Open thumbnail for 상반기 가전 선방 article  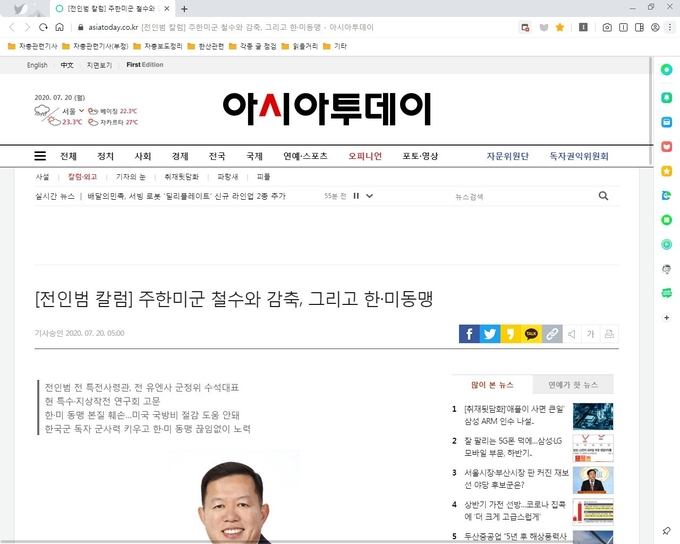pyautogui.click(x=593, y=512)
